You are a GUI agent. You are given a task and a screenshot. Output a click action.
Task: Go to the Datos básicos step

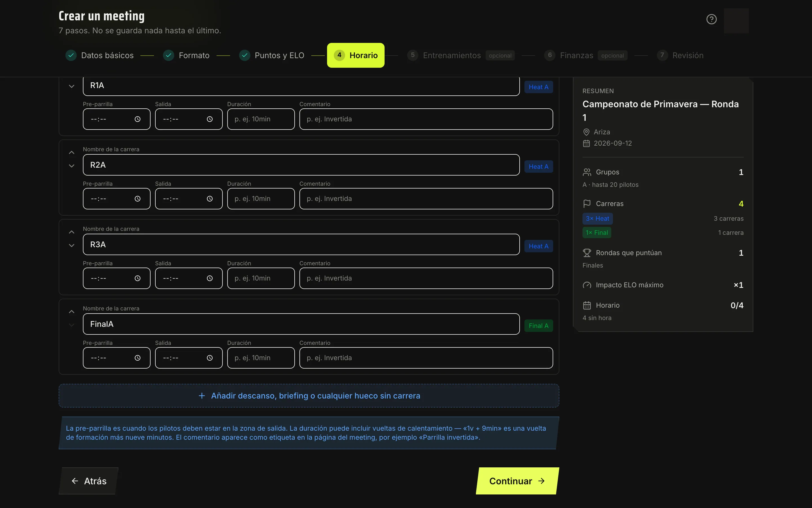(x=100, y=55)
